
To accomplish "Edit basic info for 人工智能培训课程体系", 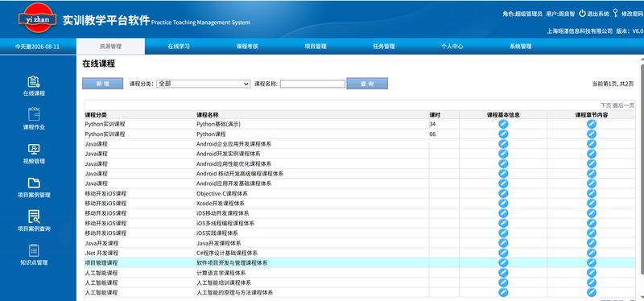I will click(x=503, y=282).
